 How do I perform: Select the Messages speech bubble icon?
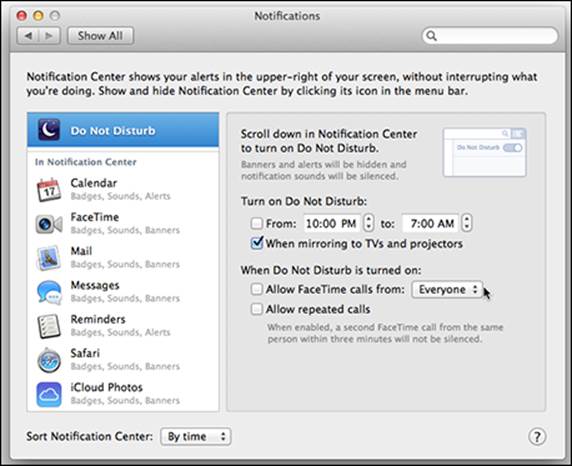49,292
